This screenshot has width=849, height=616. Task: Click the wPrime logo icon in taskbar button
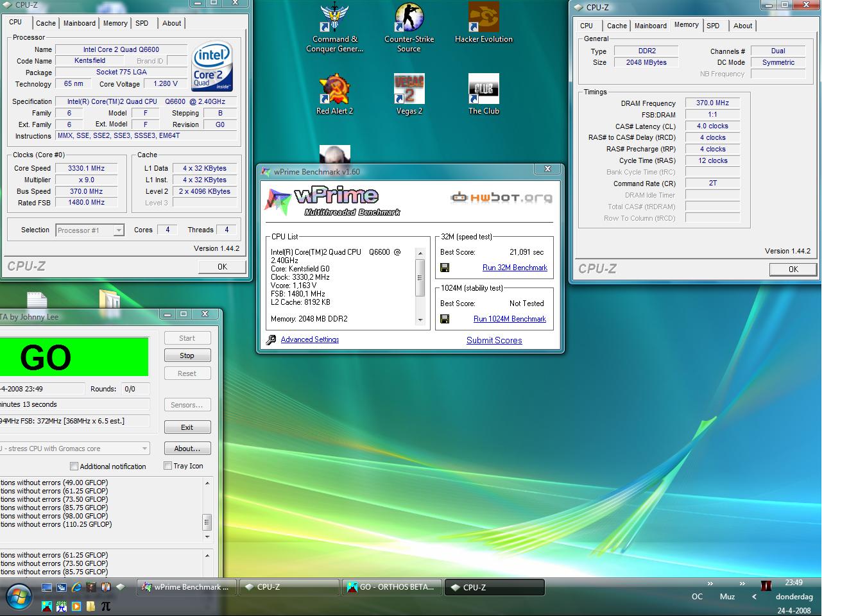147,587
